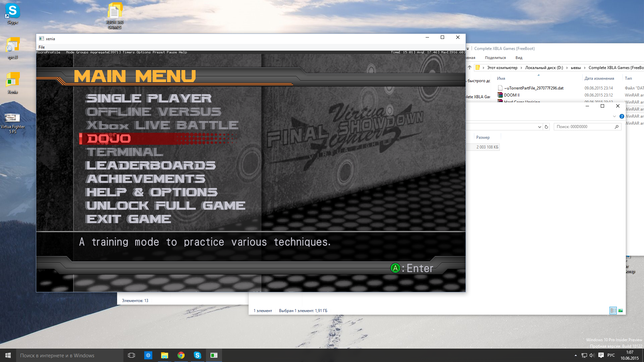Image resolution: width=644 pixels, height=362 pixels.
Task: Click Pause in the MicroProfile bar
Action: [172, 52]
